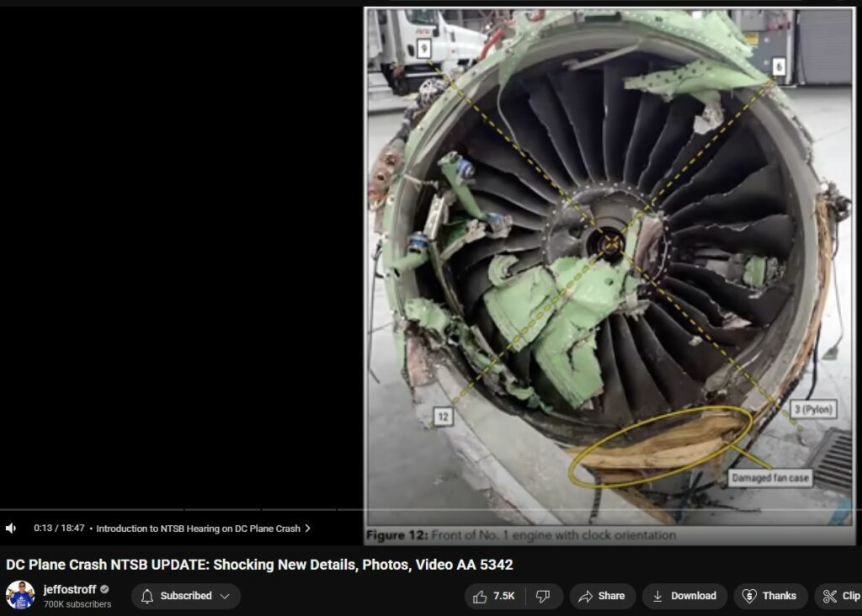Open jeffostroff channel avatar
Screen dimensions: 862x616
[x=20, y=595]
